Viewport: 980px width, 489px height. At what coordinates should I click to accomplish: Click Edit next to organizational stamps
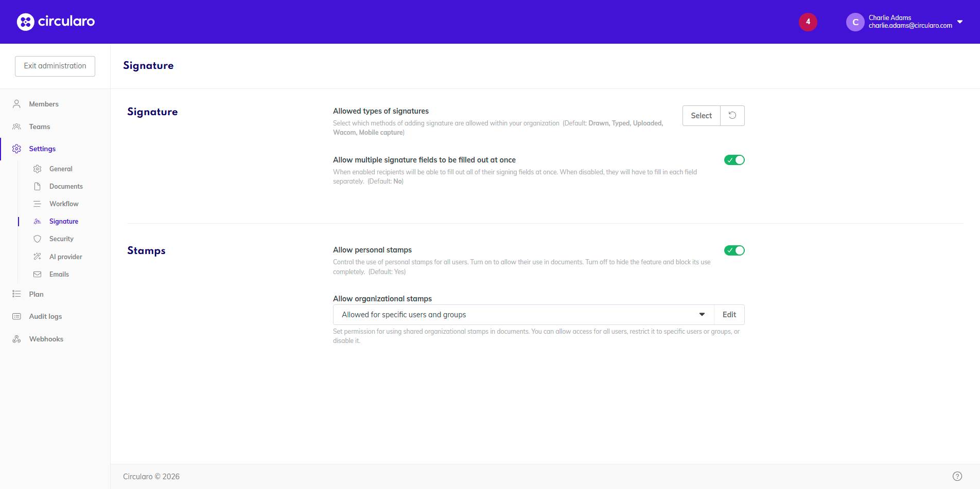[x=729, y=315]
